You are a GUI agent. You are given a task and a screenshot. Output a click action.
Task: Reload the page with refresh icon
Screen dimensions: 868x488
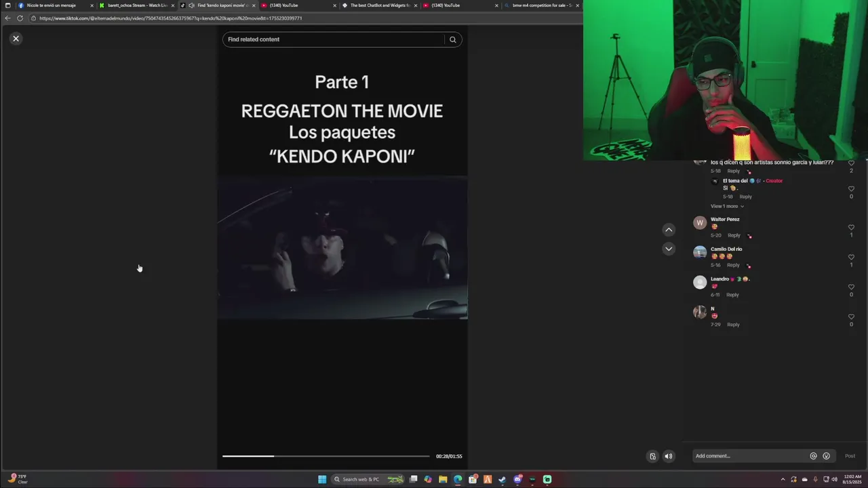[x=20, y=18]
